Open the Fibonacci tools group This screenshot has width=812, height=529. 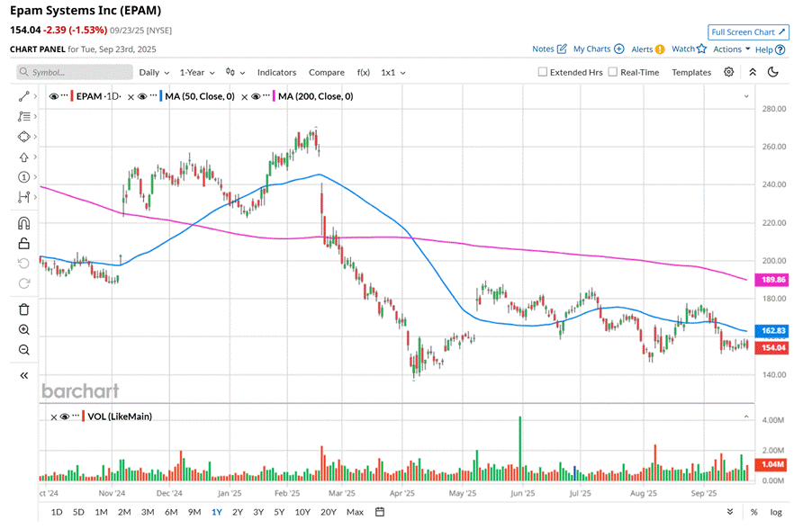click(23, 116)
